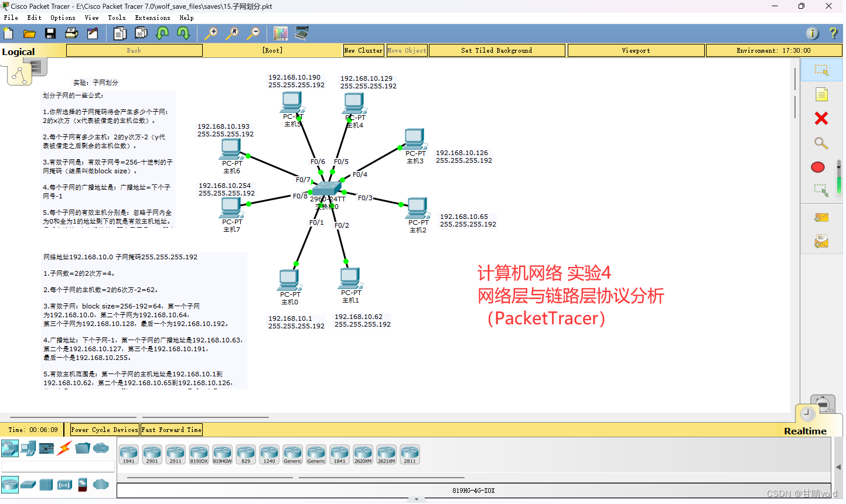
Task: Click Power Cycle Devices button
Action: (105, 430)
